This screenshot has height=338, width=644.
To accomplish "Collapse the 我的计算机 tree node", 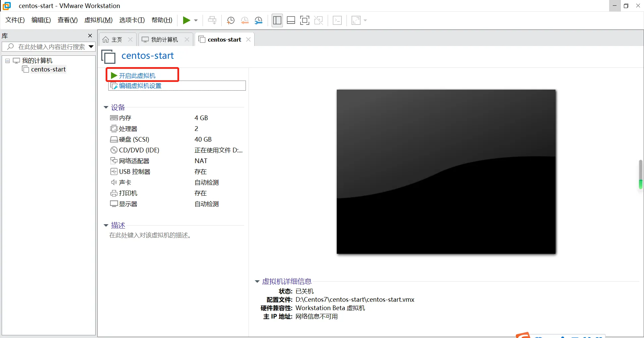I will (x=7, y=61).
